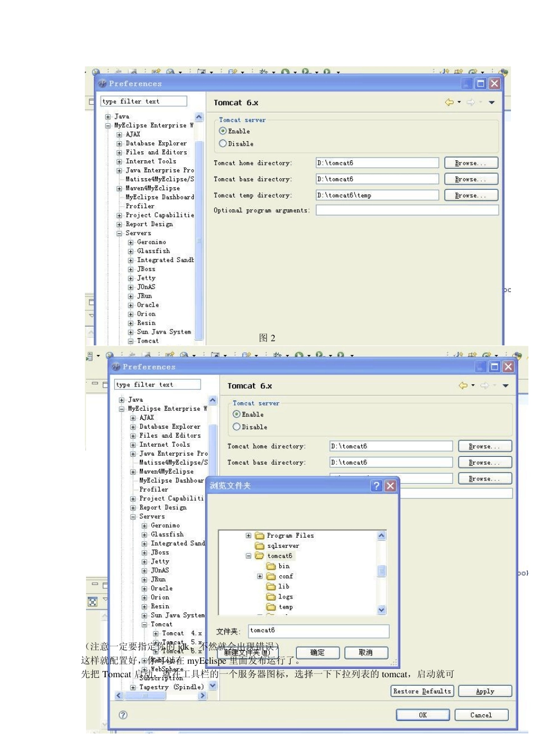
Task: Close the 浏览文件夹 dialog
Action: (391, 486)
